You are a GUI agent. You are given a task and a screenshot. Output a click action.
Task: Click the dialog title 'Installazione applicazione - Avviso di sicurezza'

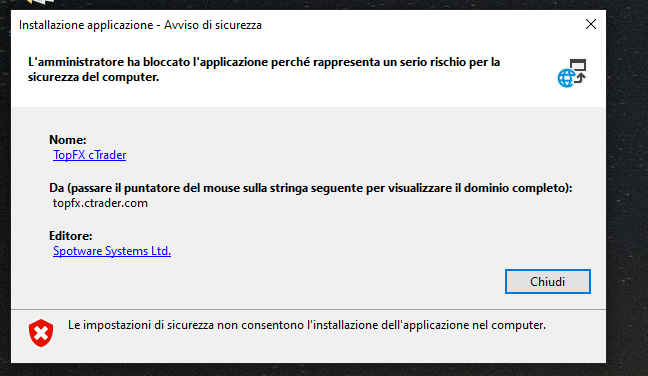(x=141, y=25)
